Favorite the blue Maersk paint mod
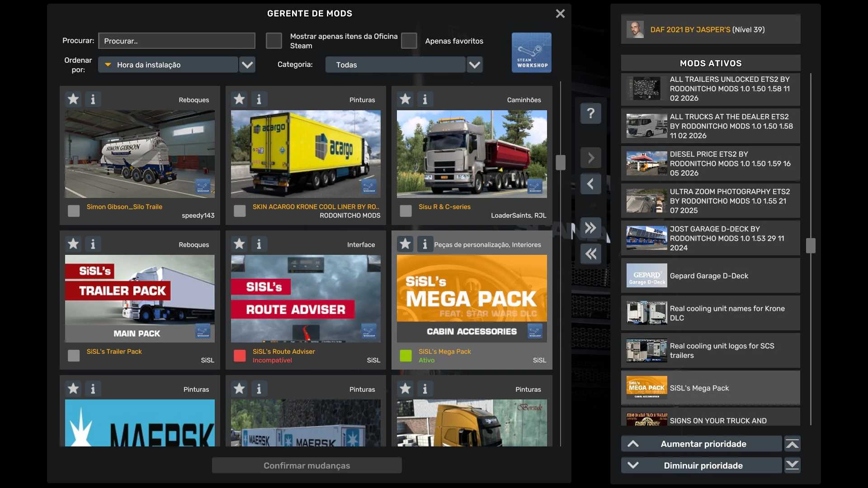Image resolution: width=868 pixels, height=488 pixels. [x=73, y=389]
